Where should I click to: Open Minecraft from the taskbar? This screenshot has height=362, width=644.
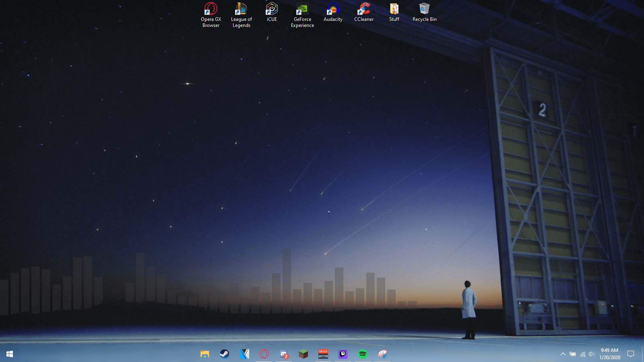[303, 354]
